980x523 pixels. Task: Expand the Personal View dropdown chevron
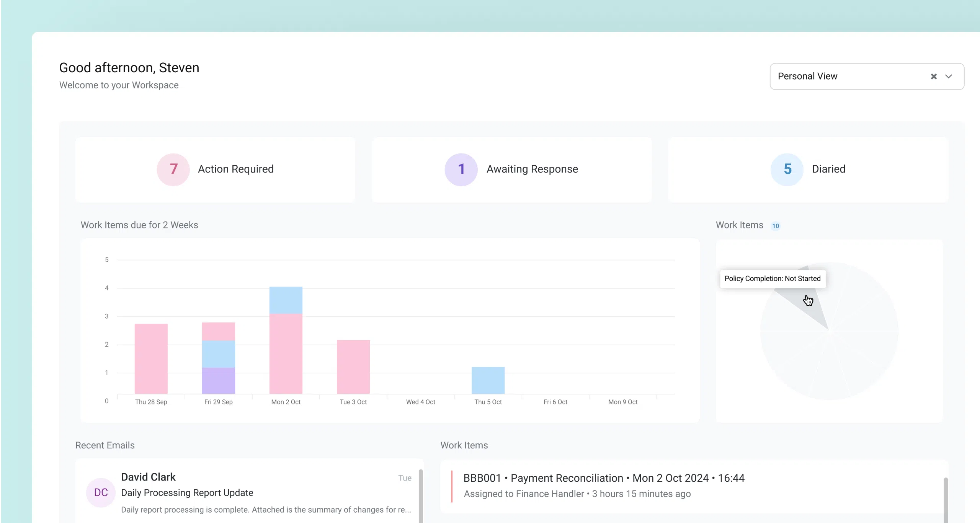[949, 77]
